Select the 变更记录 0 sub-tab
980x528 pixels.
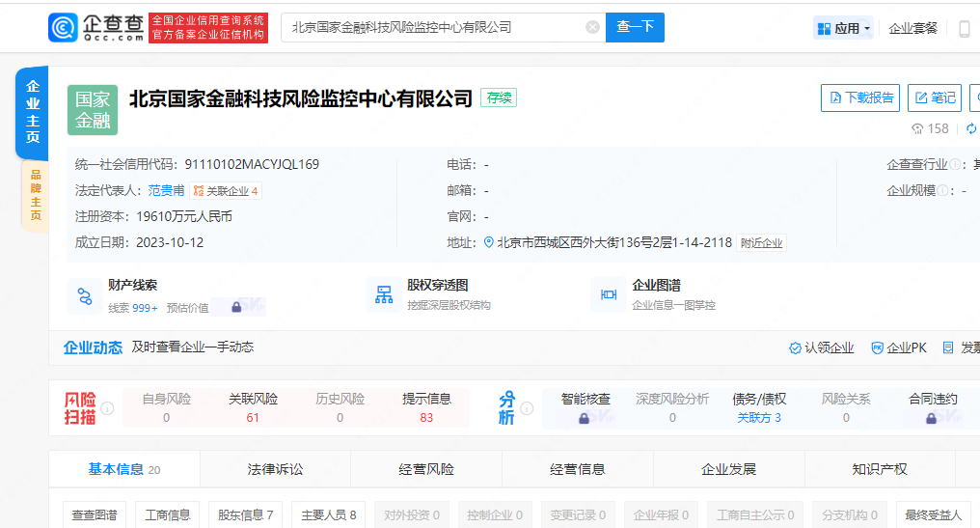tap(578, 514)
